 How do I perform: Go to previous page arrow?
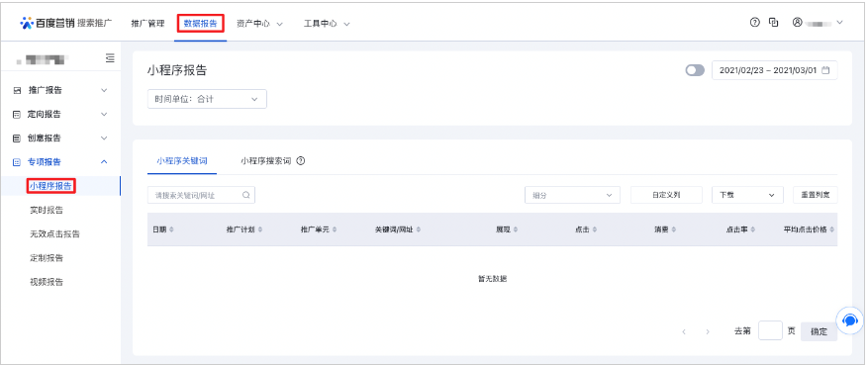(x=684, y=331)
